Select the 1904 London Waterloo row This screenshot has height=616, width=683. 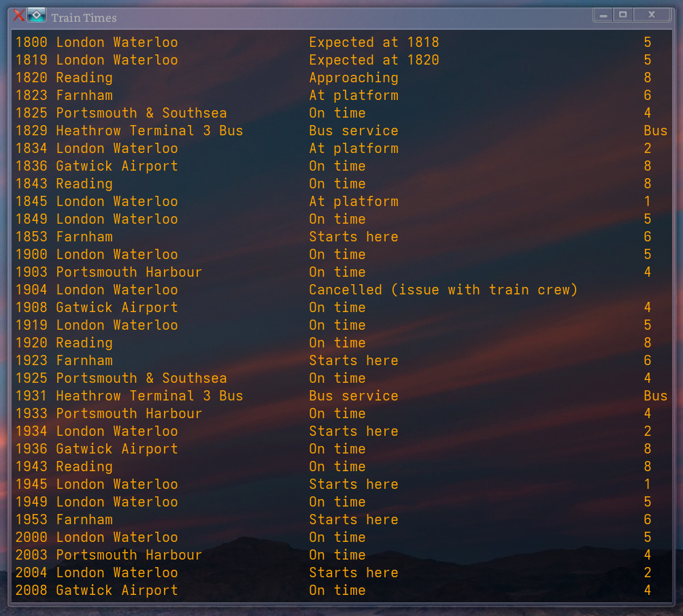point(341,290)
